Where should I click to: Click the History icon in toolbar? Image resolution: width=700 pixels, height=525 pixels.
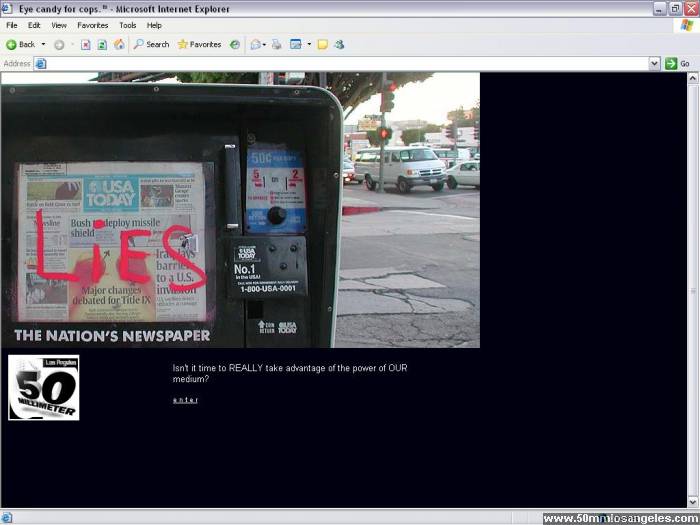pyautogui.click(x=235, y=45)
